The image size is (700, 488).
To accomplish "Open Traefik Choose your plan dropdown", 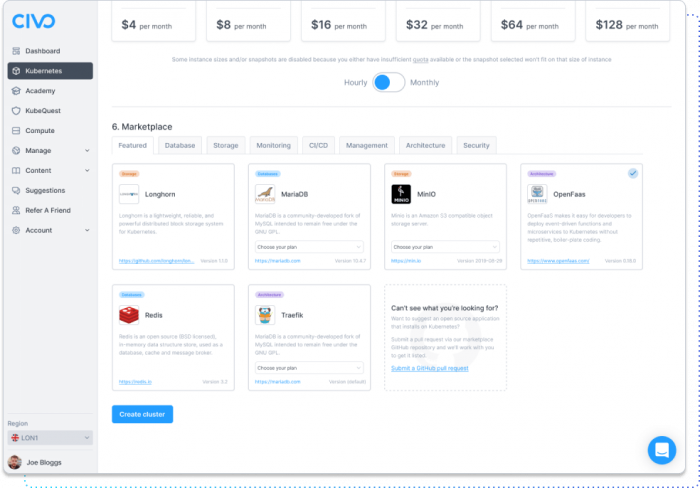I will [x=309, y=368].
